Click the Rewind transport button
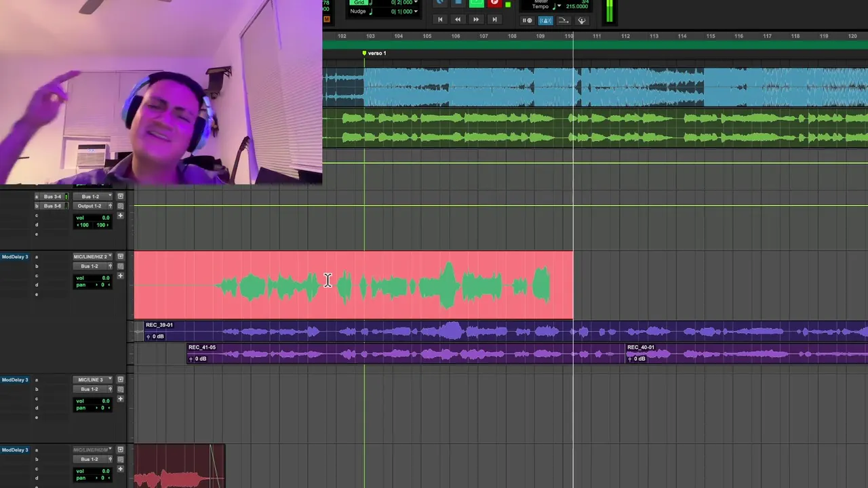Screen dimensions: 868x488 pyautogui.click(x=458, y=20)
